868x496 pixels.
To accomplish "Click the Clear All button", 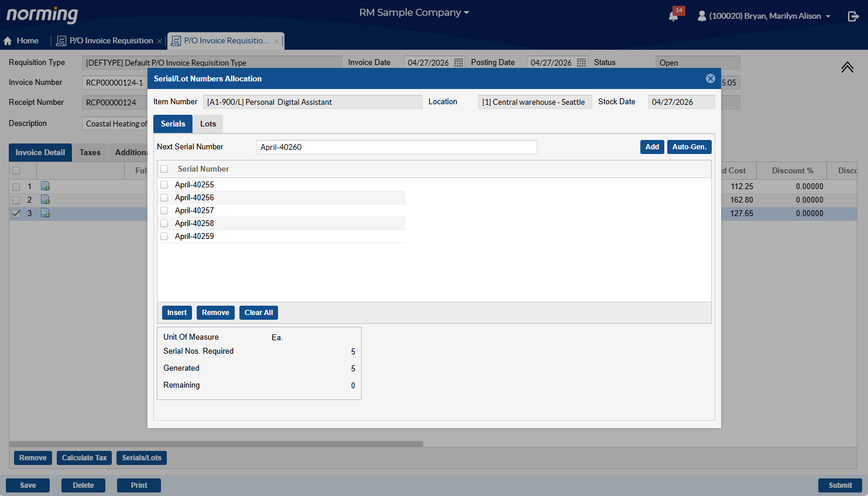I will pos(258,313).
